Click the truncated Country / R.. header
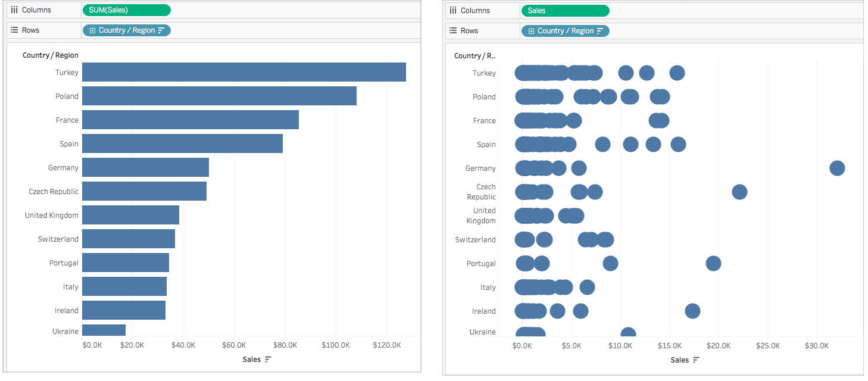 (x=475, y=55)
